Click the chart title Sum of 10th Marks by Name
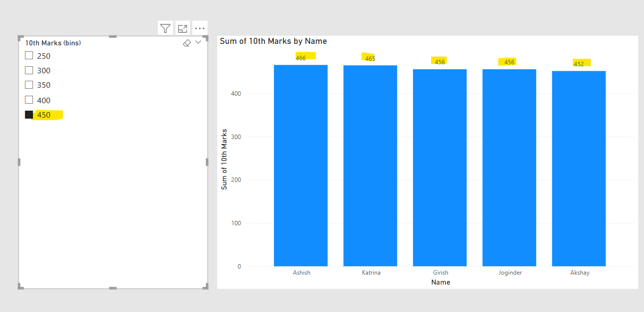The image size is (644, 312). pyautogui.click(x=273, y=41)
